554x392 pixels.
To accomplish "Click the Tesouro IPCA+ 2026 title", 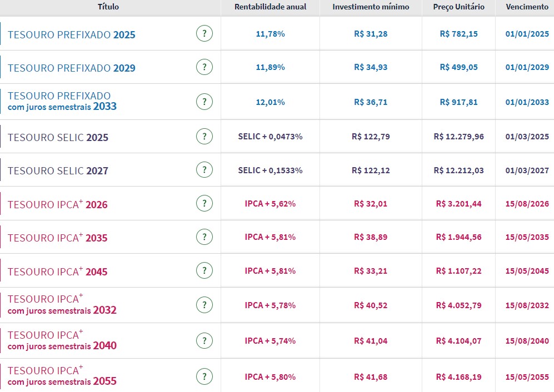I will (x=57, y=204).
